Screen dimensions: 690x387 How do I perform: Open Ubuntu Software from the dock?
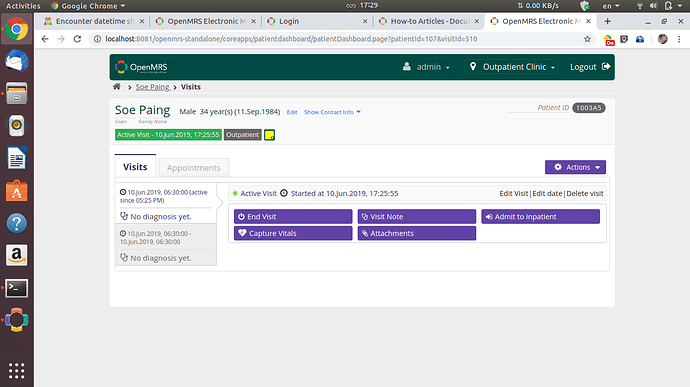[17, 191]
